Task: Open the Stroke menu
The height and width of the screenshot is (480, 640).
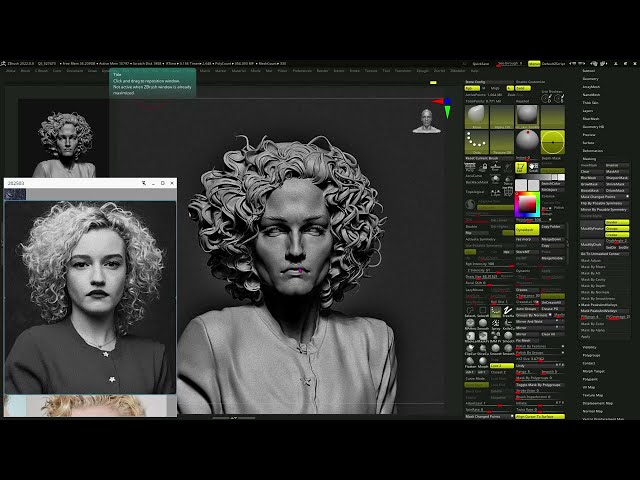Action: [355, 71]
